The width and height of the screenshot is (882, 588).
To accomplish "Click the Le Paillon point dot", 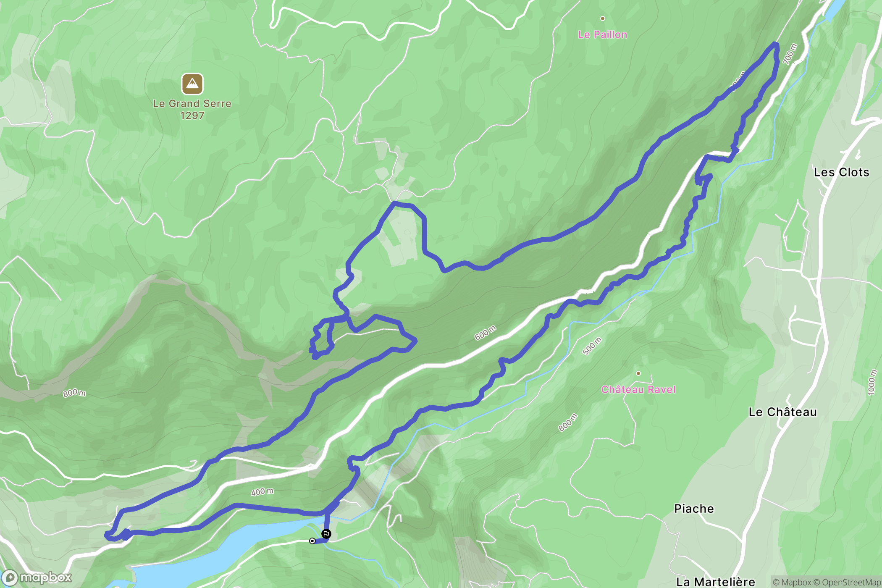I will coord(603,18).
